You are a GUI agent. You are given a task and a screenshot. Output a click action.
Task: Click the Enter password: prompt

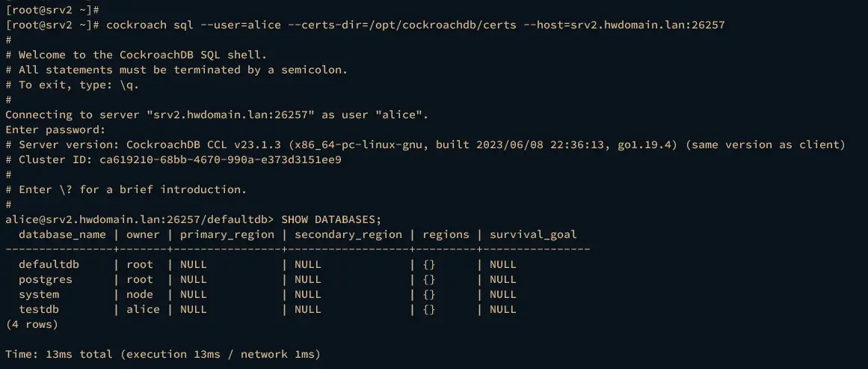55,129
